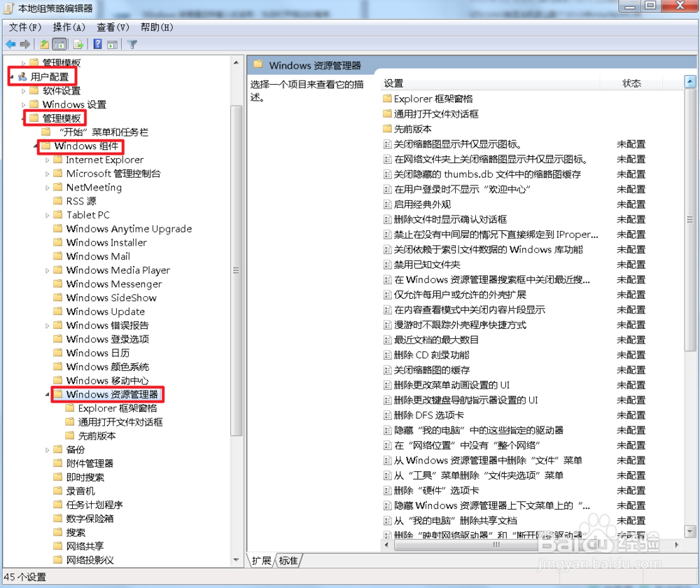
Task: Click the folder icon of RSS 源
Action: click(57, 201)
